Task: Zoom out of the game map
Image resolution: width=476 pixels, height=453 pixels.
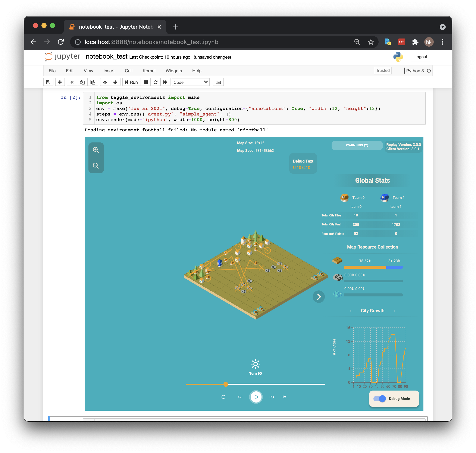Action: click(x=96, y=166)
